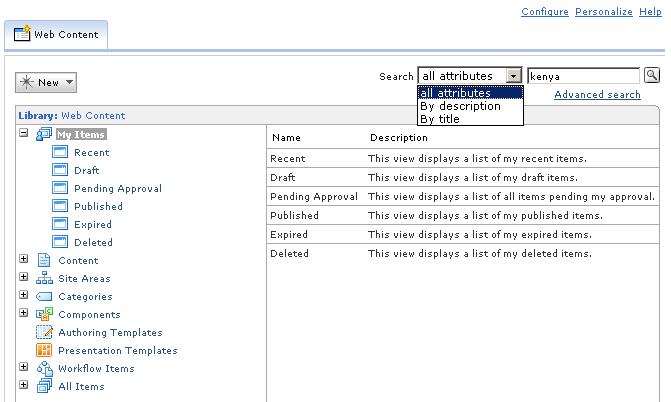Click the Categories tag icon
The width and height of the screenshot is (671, 402).
tap(44, 296)
